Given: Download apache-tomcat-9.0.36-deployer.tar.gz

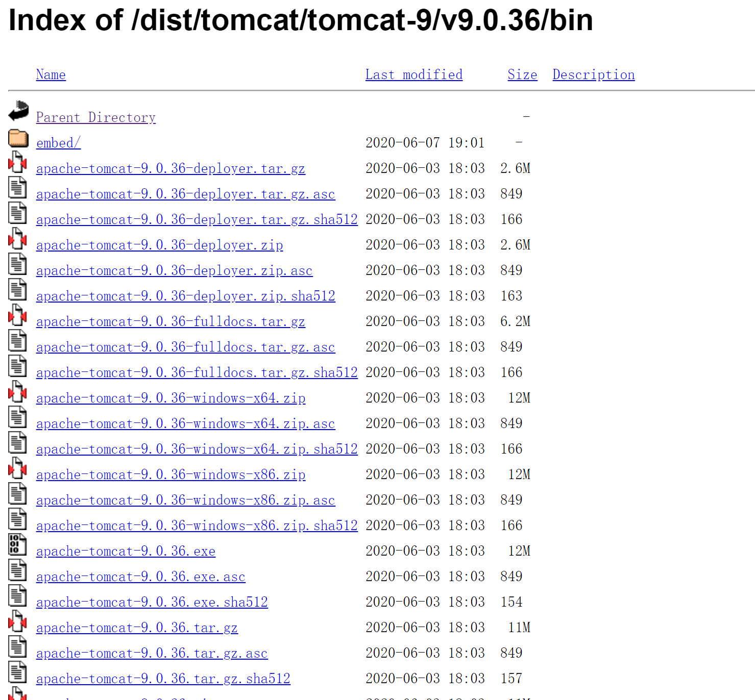Looking at the screenshot, I should click(x=171, y=169).
